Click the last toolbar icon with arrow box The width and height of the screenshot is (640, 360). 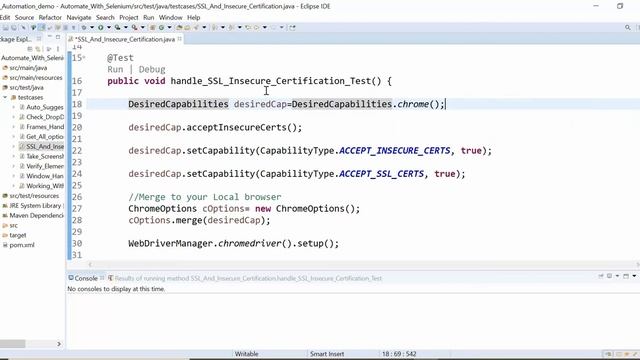point(293,27)
